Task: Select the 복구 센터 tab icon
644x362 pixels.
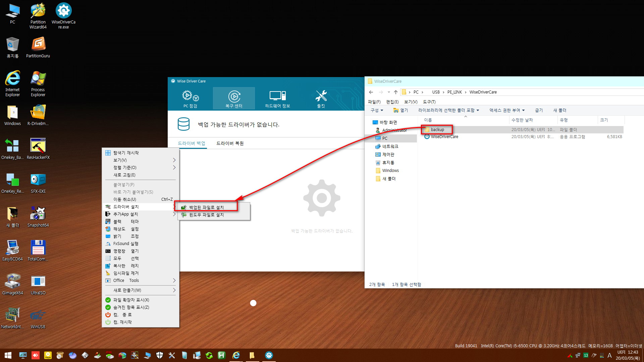Action: (x=234, y=99)
